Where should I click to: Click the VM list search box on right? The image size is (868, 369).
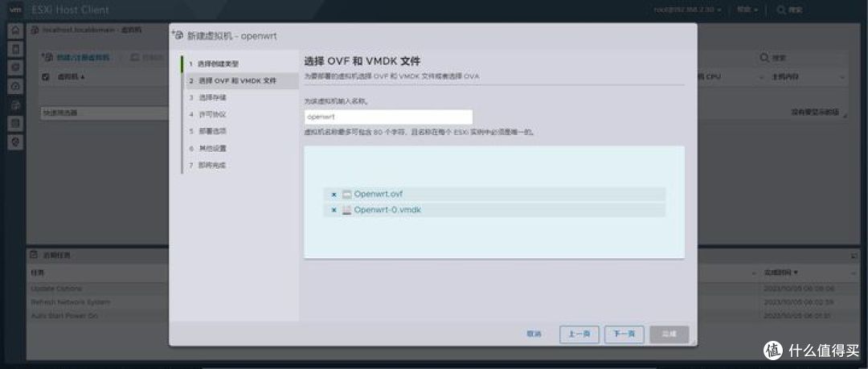[x=803, y=58]
